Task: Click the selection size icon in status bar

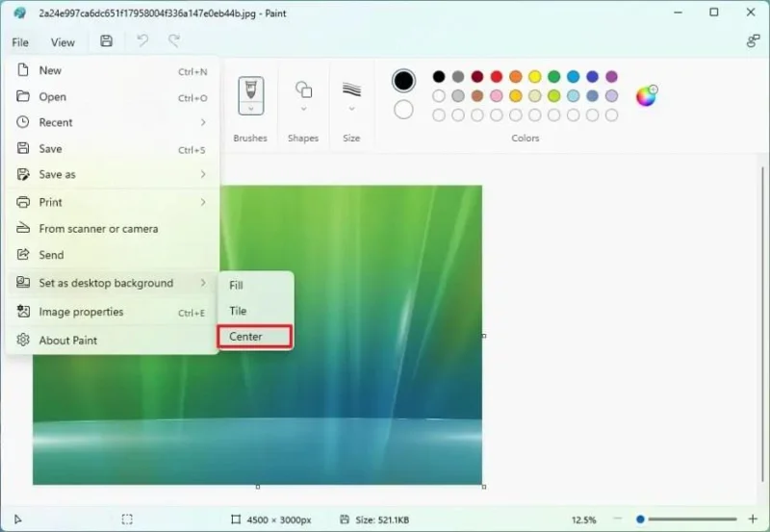Action: (x=127, y=519)
